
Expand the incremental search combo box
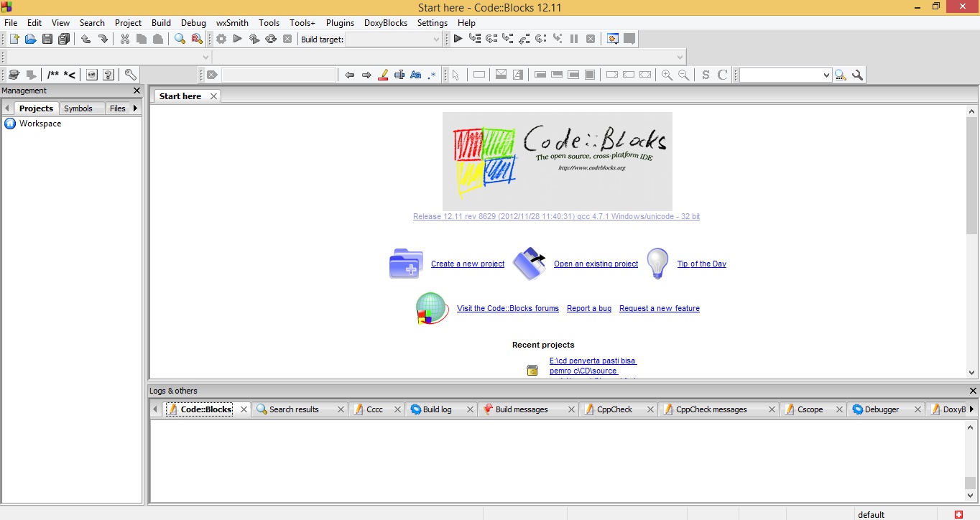pos(828,75)
